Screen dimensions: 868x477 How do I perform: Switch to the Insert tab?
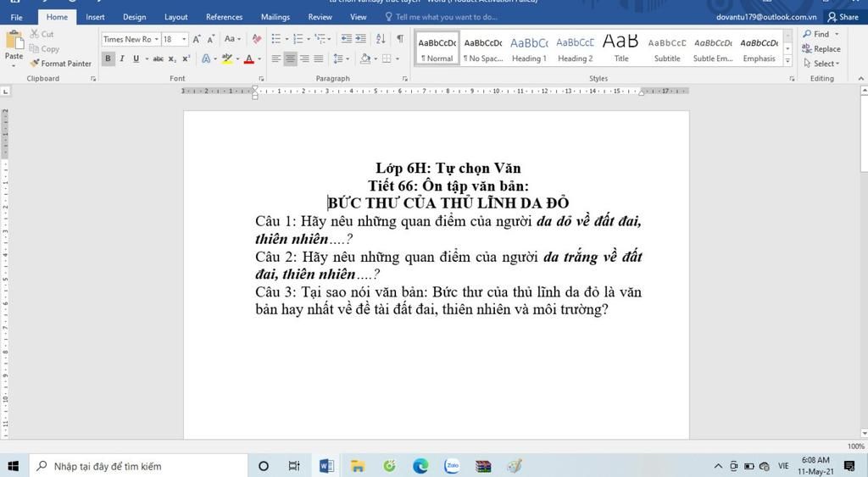click(95, 17)
